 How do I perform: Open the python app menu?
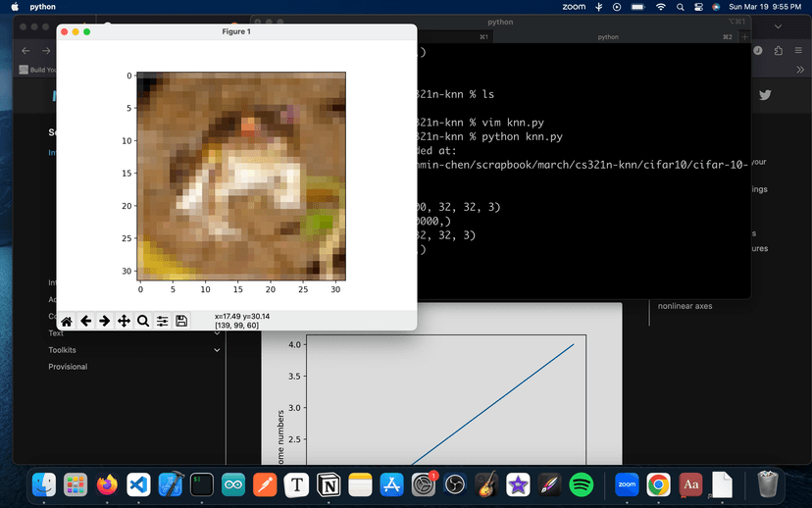coord(43,7)
